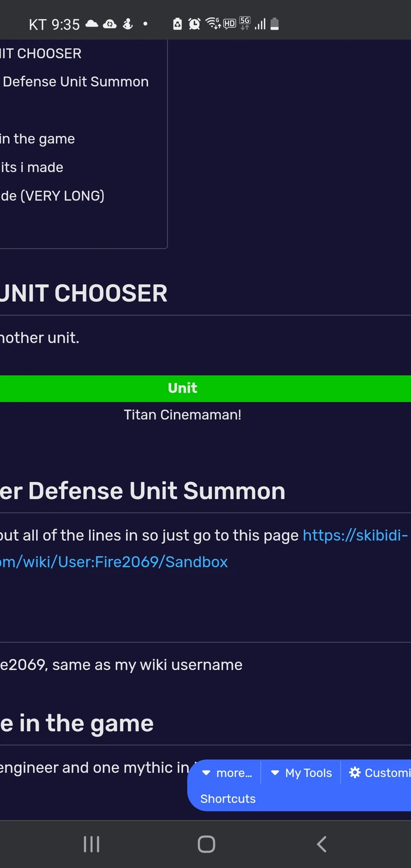
Task: Click the Customize gear icon
Action: [x=355, y=772]
